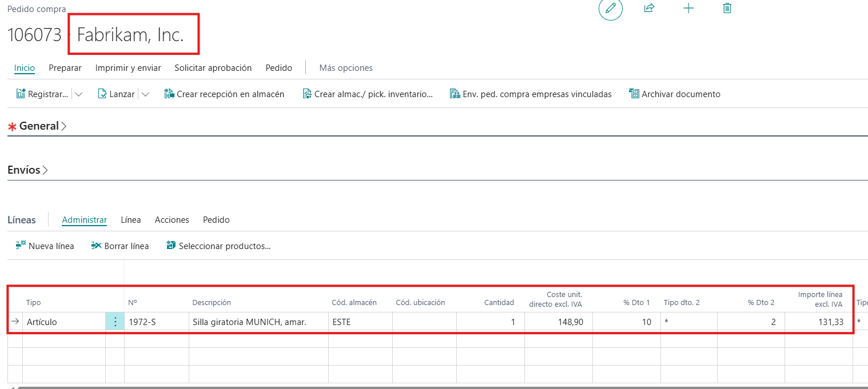
Task: Open the Preparar menu
Action: pyautogui.click(x=65, y=68)
